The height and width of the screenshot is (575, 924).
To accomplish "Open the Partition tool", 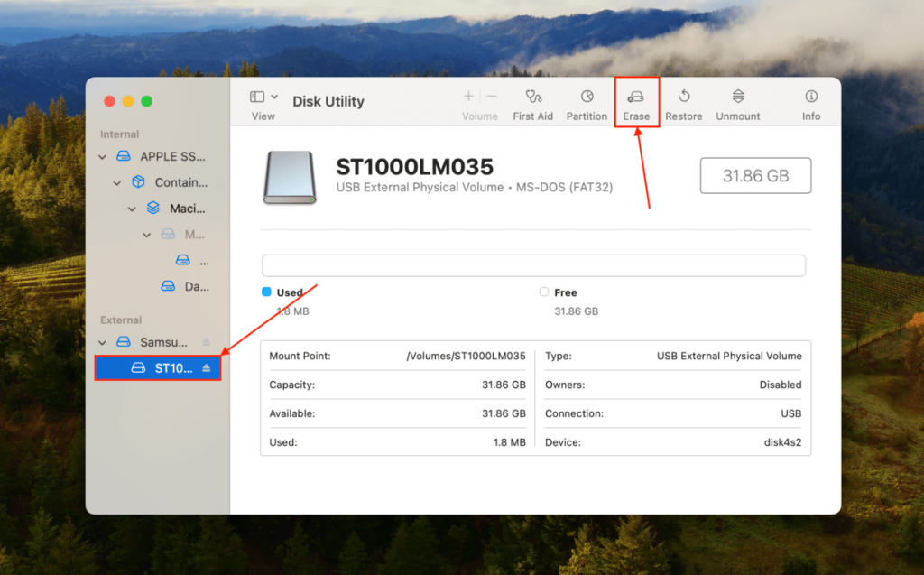I will pyautogui.click(x=587, y=102).
